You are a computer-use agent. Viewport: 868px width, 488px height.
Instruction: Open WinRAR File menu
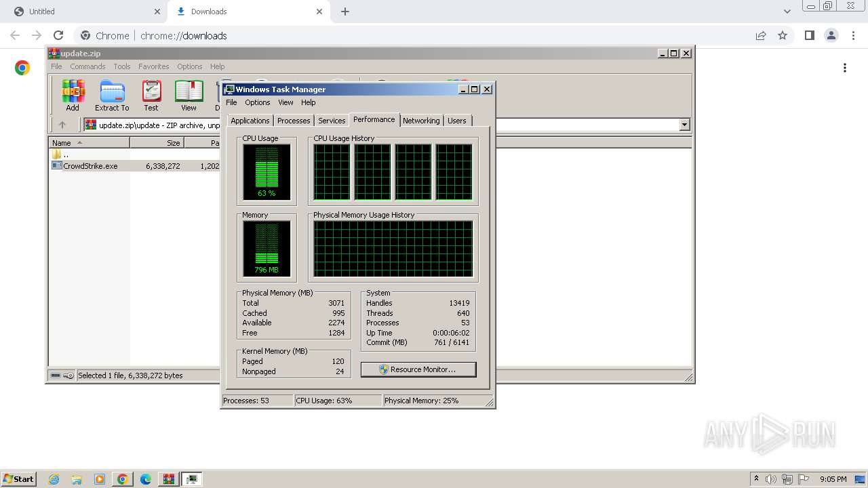click(x=56, y=66)
